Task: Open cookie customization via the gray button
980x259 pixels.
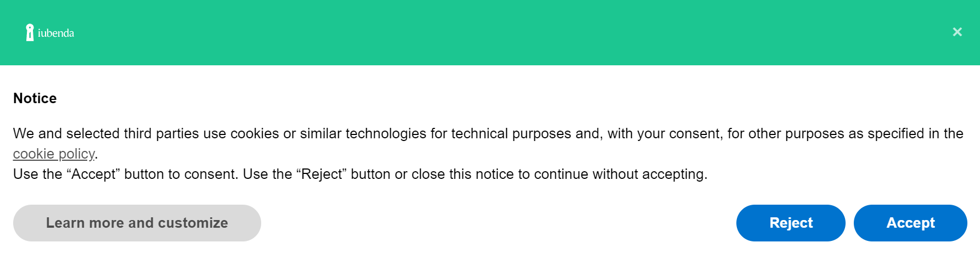Action: [137, 223]
